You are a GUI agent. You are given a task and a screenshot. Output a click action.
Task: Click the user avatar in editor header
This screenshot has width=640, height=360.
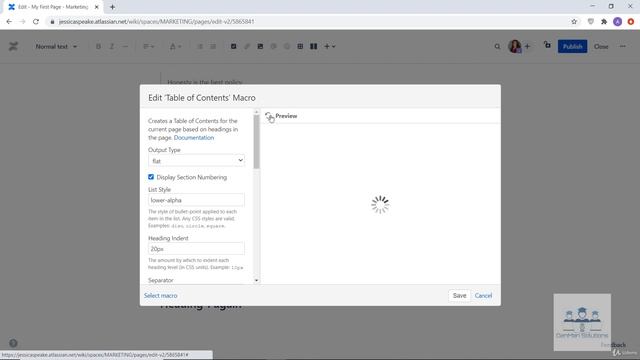click(x=514, y=46)
